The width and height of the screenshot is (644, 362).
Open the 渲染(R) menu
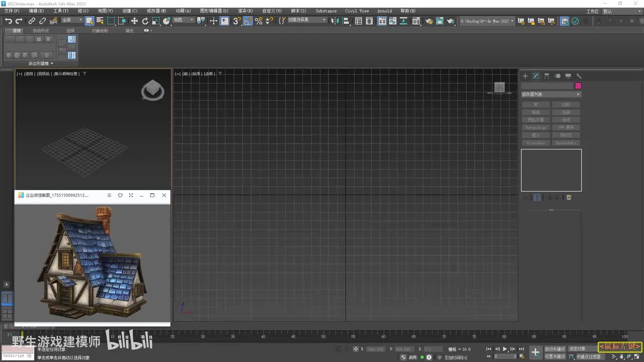point(245,11)
